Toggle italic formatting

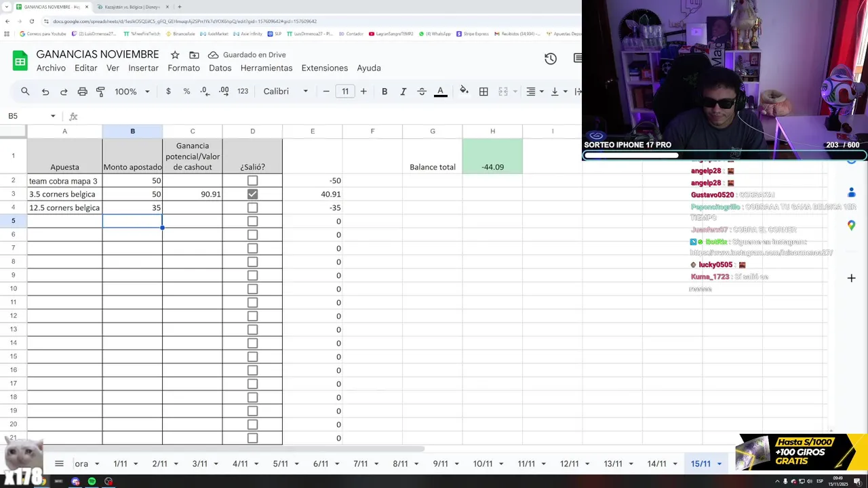point(403,91)
